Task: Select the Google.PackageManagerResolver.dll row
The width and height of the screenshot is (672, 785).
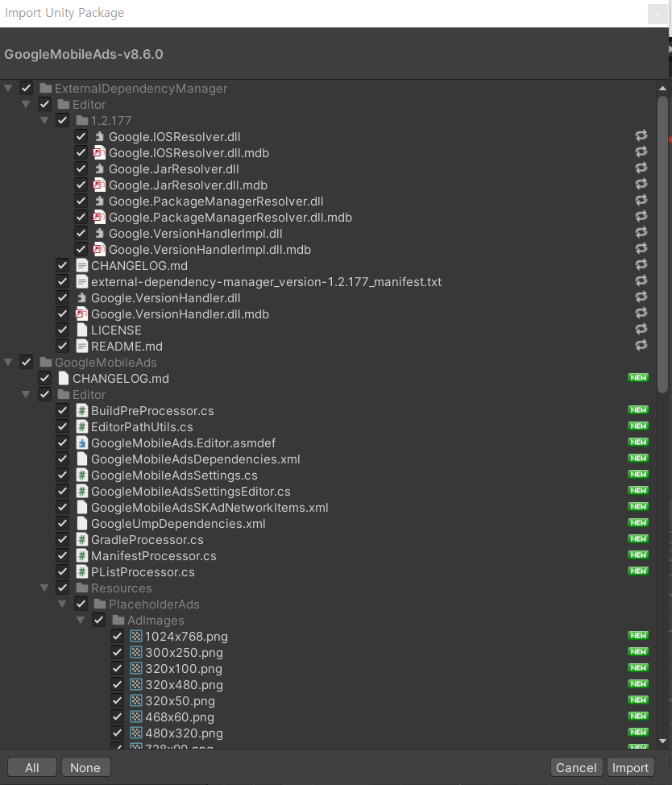Action: click(328, 201)
